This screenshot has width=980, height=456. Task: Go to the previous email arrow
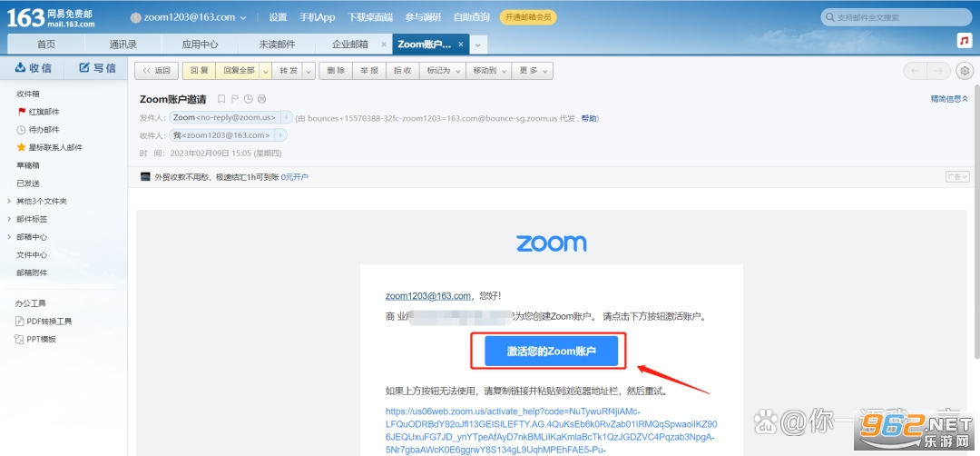(916, 71)
